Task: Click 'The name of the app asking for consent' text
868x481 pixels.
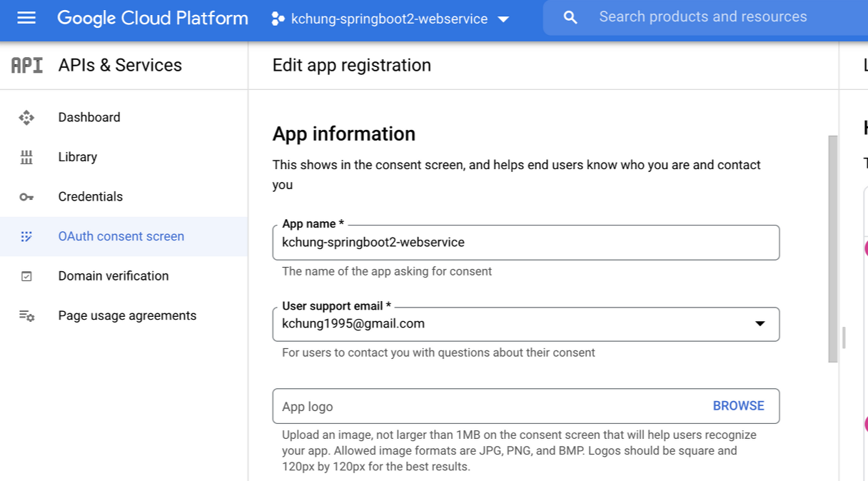Action: tap(387, 271)
